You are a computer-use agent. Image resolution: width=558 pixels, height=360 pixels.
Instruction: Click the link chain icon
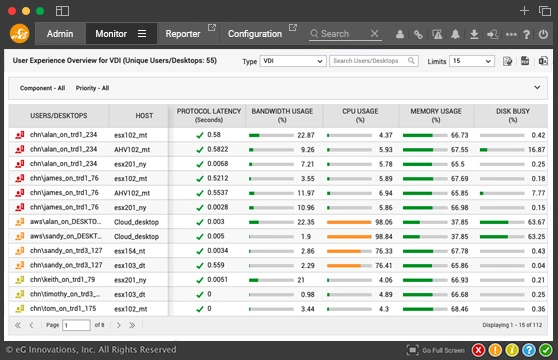click(x=418, y=34)
